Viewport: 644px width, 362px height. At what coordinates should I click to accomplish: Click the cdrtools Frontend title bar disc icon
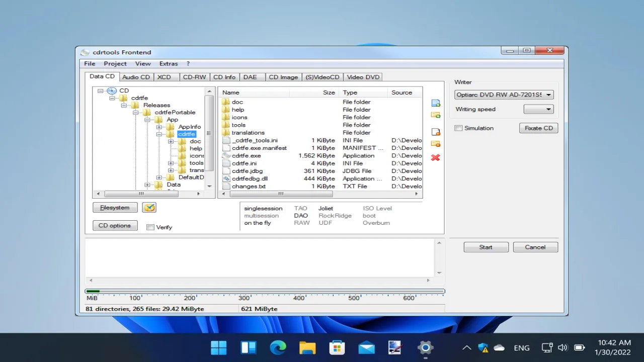click(x=85, y=52)
